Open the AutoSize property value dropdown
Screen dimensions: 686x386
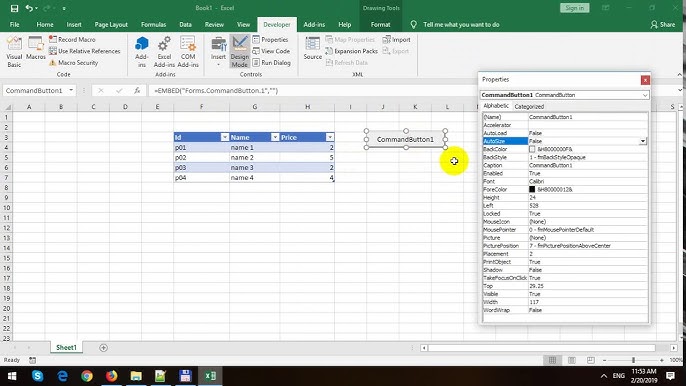(643, 141)
